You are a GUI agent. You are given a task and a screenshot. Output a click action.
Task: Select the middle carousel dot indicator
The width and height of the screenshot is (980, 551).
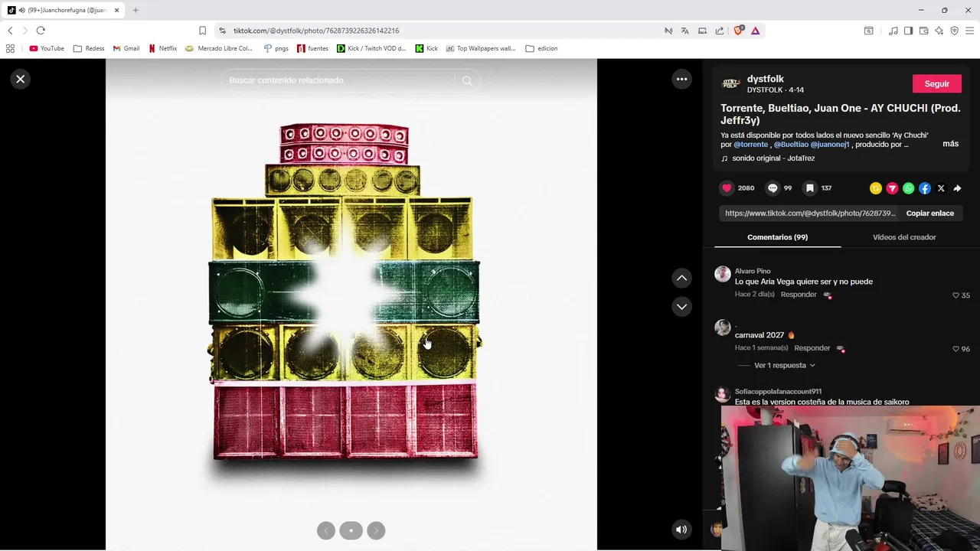pyautogui.click(x=351, y=530)
